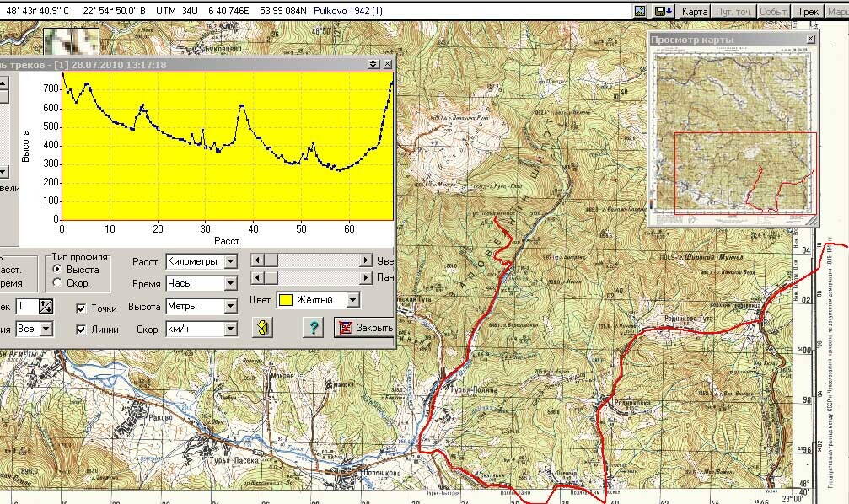
Task: Roll up the track profile window
Action: coord(373,64)
